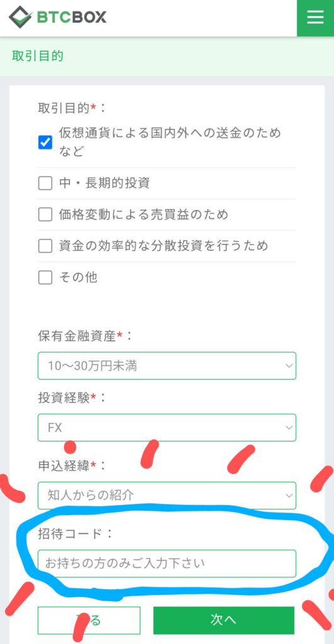
Task: Focus the 招待コード input field
Action: coord(167,563)
